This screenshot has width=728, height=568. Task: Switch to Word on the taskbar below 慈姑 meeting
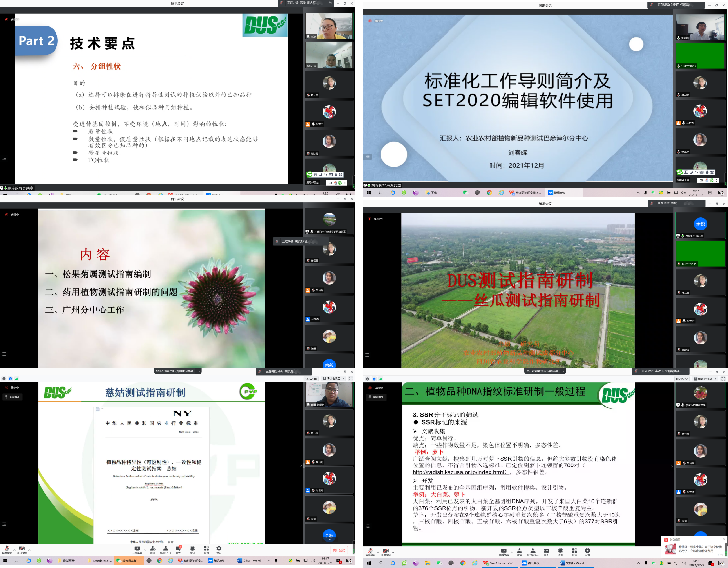coord(249,561)
